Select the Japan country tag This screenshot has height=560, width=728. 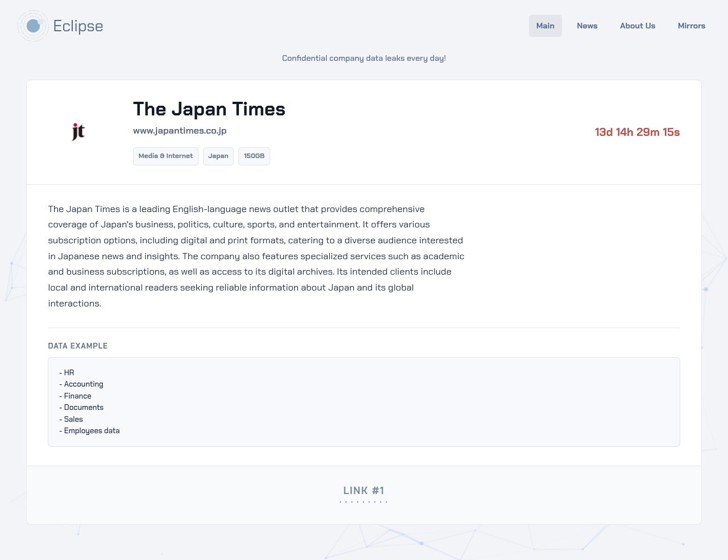click(x=218, y=156)
